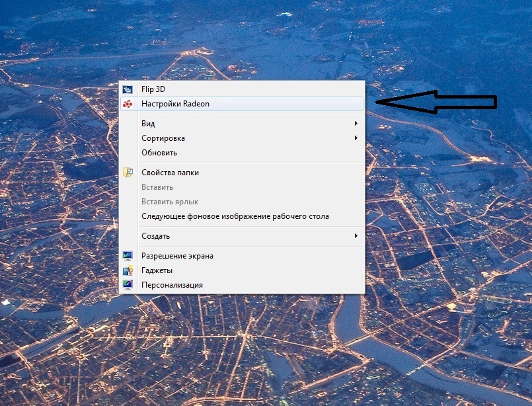
Task: Click the Сортировка submenu arrow
Action: pos(356,138)
